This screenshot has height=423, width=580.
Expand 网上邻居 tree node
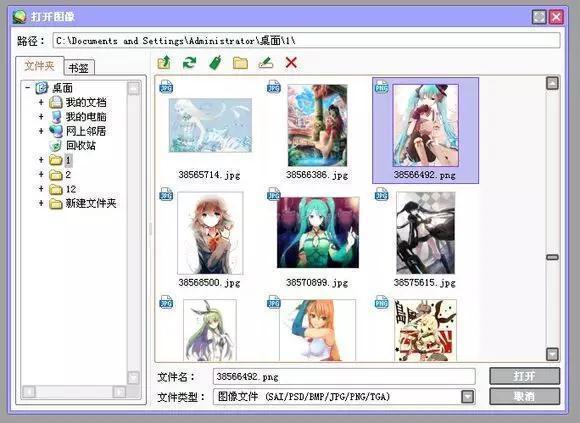click(41, 131)
